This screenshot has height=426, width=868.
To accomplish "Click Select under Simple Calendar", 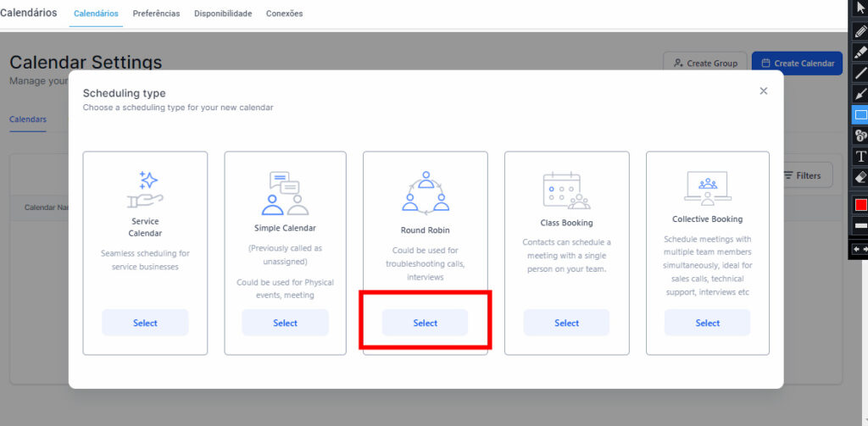I will [285, 323].
